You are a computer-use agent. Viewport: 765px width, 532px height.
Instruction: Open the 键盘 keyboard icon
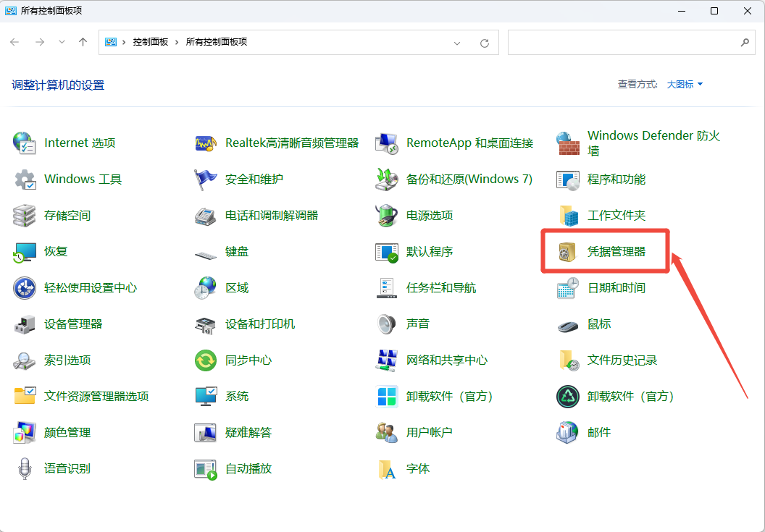(206, 254)
